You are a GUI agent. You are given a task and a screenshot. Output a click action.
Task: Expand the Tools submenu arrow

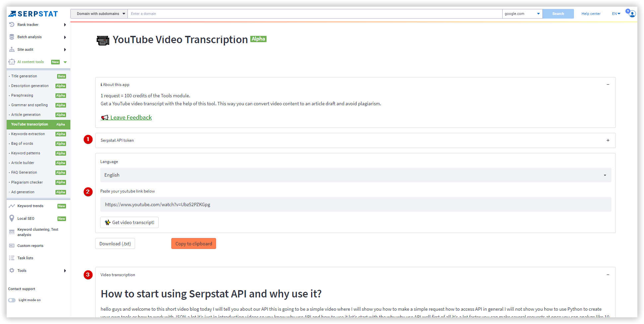pyautogui.click(x=65, y=271)
